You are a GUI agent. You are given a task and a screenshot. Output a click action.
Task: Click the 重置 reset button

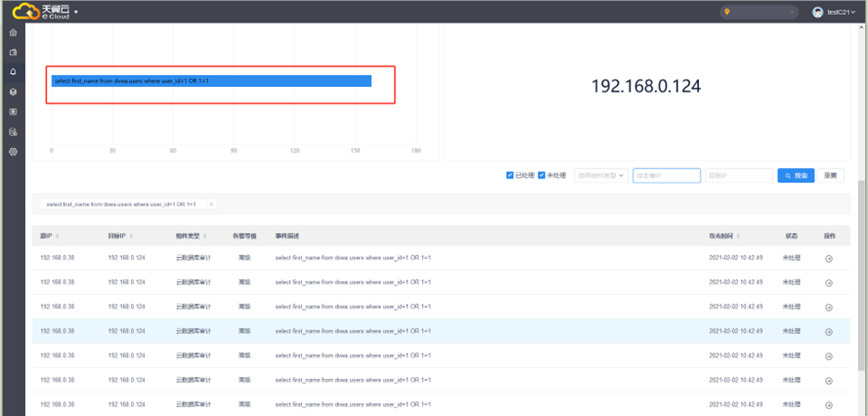point(830,176)
